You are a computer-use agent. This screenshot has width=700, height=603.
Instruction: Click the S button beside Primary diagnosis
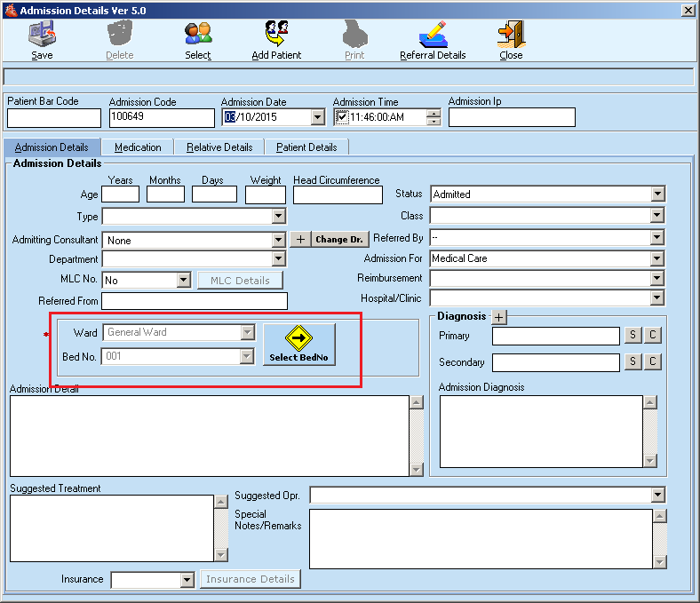(632, 336)
